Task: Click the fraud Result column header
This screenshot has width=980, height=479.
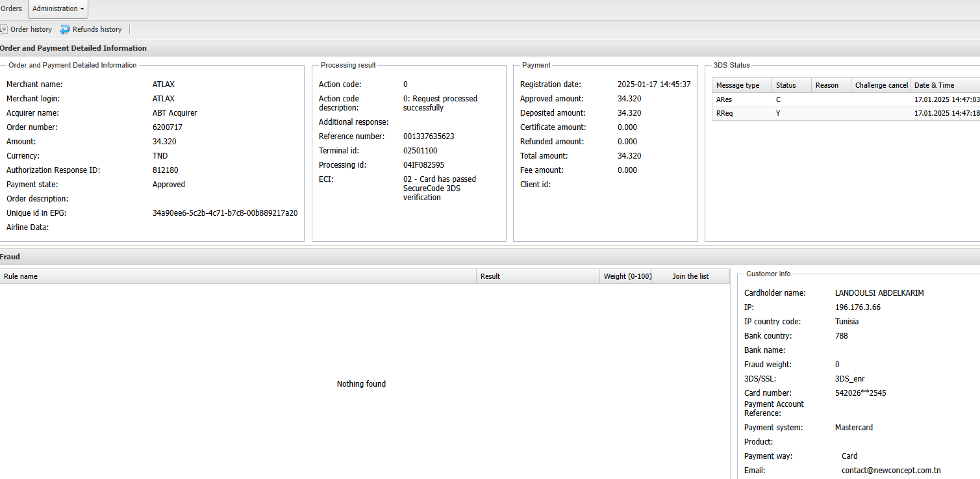Action: (x=490, y=276)
